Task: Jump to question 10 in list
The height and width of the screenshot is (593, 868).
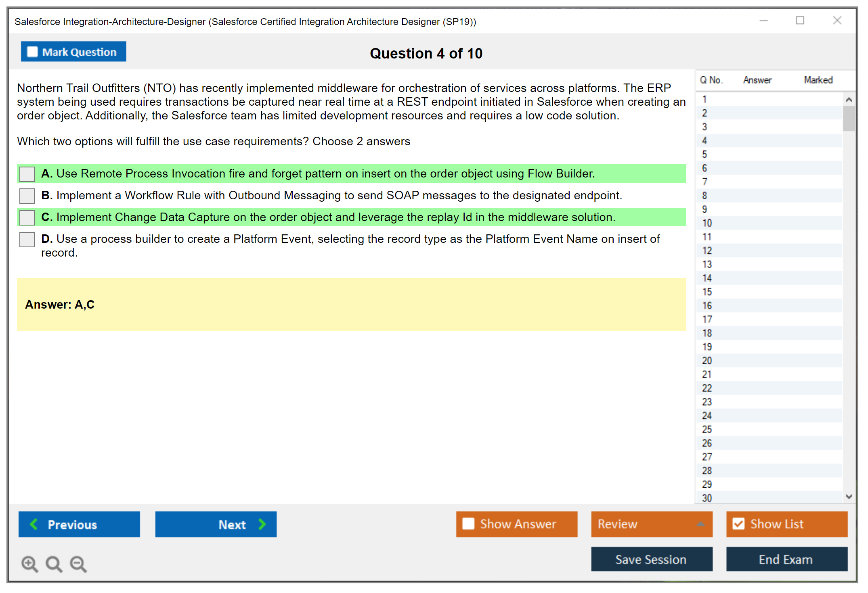Action: 707,223
